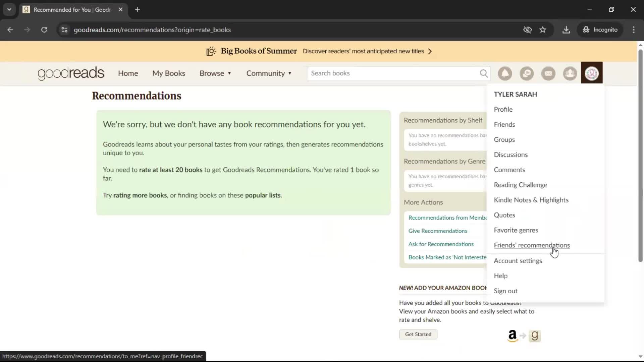The height and width of the screenshot is (362, 644).
Task: Click 'Discover readers' most anticipated new titles'
Action: [363, 51]
